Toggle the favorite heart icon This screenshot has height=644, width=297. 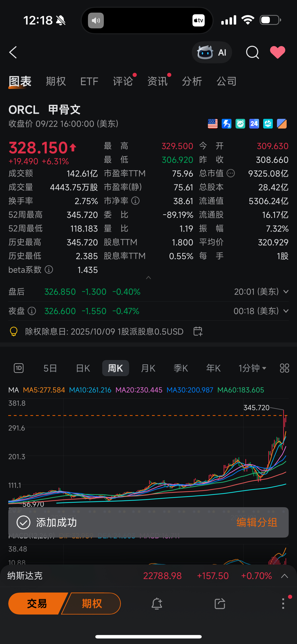tap(277, 52)
